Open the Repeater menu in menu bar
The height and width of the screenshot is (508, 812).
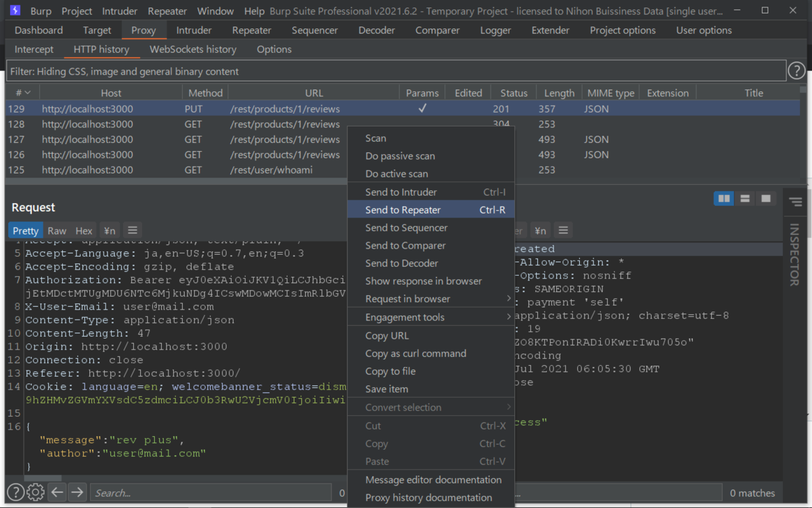[x=167, y=11]
